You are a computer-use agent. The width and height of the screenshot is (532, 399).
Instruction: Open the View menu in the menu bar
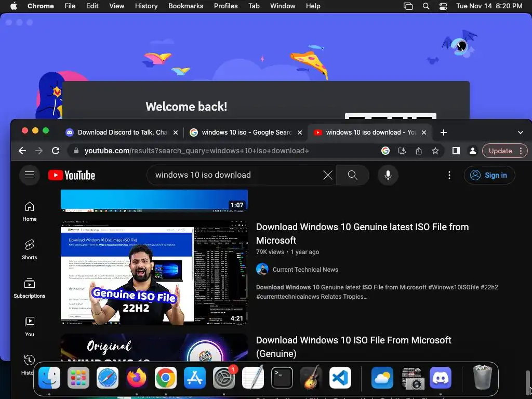click(x=117, y=6)
